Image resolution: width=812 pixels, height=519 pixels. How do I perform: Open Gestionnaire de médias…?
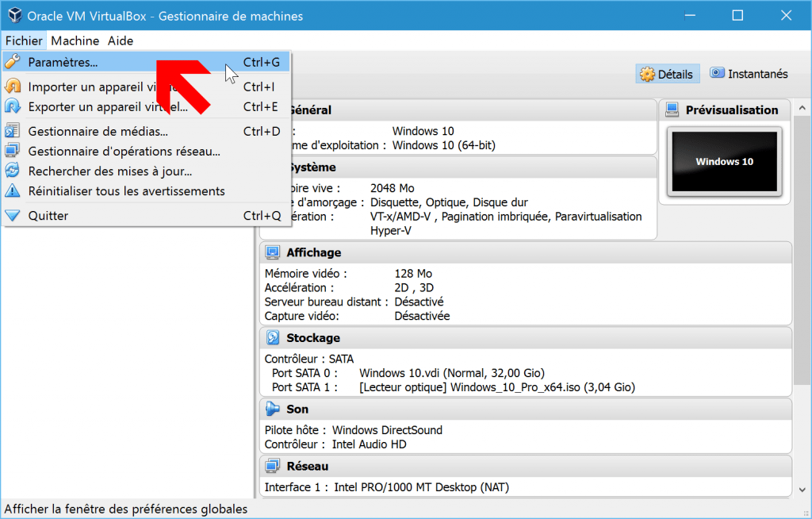146,131
